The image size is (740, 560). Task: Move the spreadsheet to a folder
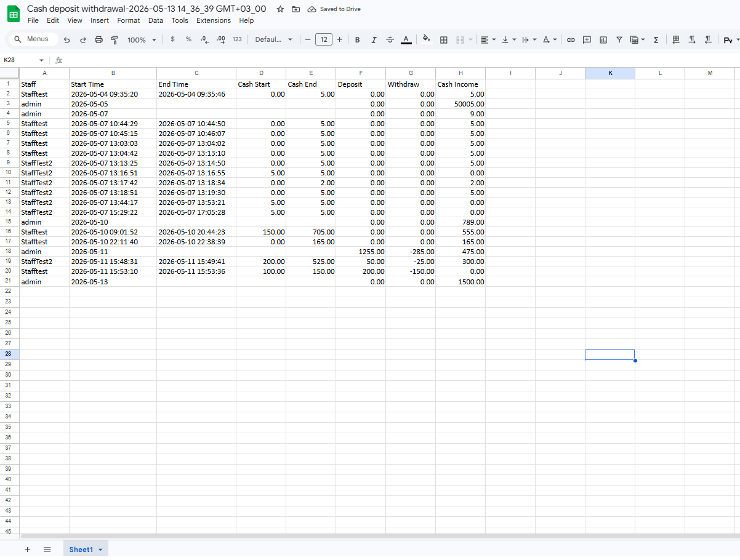coord(296,9)
